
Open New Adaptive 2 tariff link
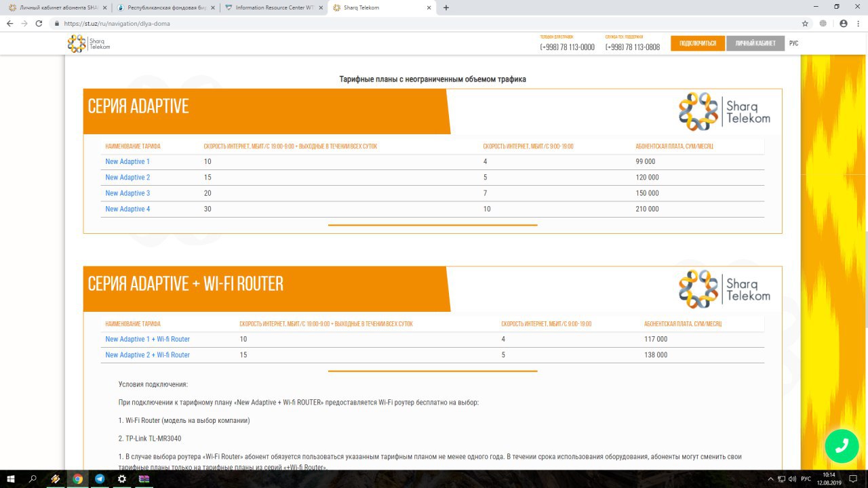[127, 178]
